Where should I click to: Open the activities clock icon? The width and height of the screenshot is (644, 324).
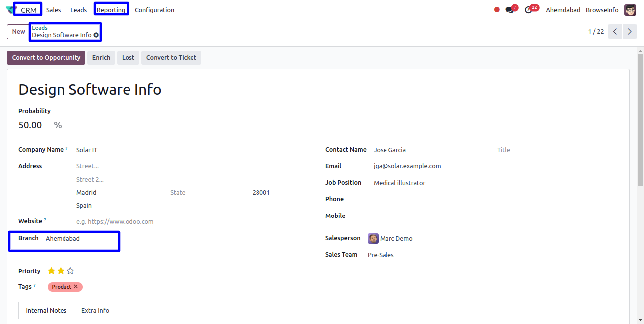pos(528,10)
